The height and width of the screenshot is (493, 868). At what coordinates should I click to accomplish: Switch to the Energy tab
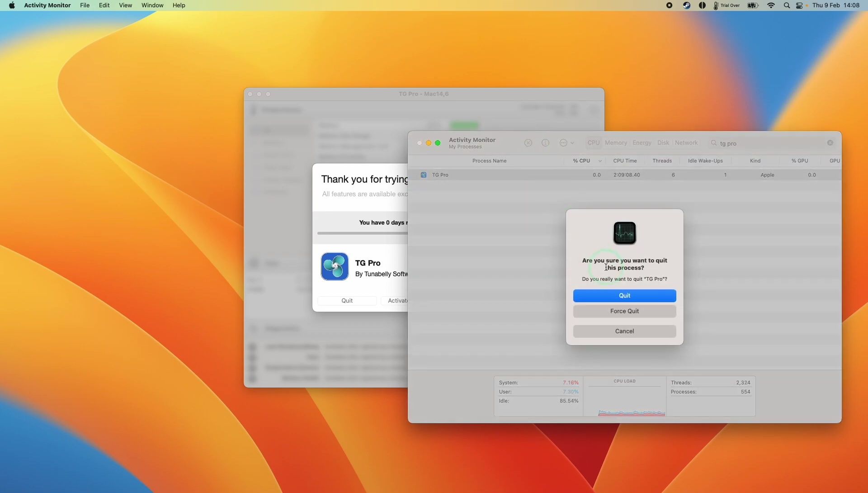[642, 143]
